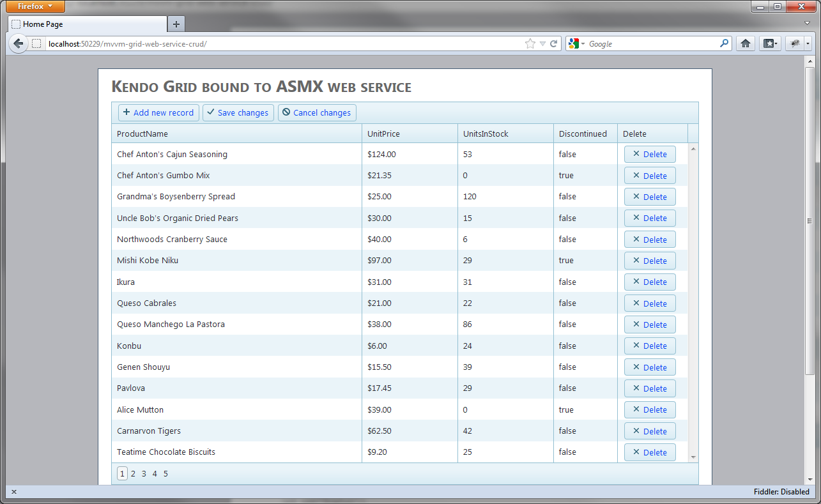Open a new tab with the plus button
The height and width of the screenshot is (504, 821).
pos(176,24)
